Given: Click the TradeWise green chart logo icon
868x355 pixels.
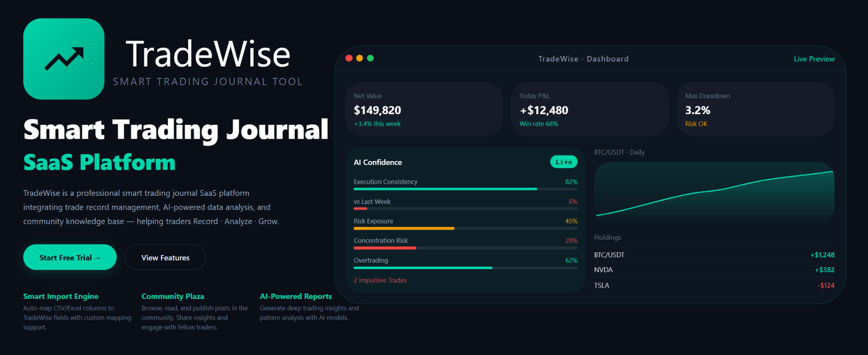Looking at the screenshot, I should pyautogui.click(x=64, y=59).
